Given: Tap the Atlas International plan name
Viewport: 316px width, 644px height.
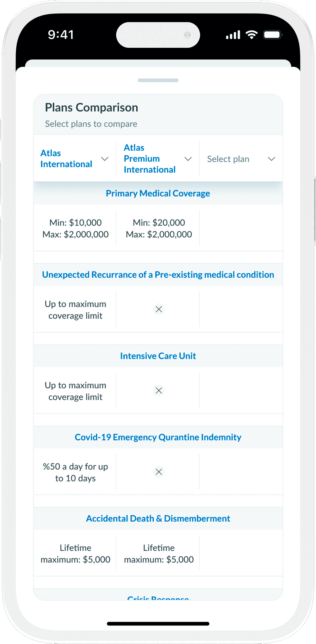Looking at the screenshot, I should tap(66, 159).
